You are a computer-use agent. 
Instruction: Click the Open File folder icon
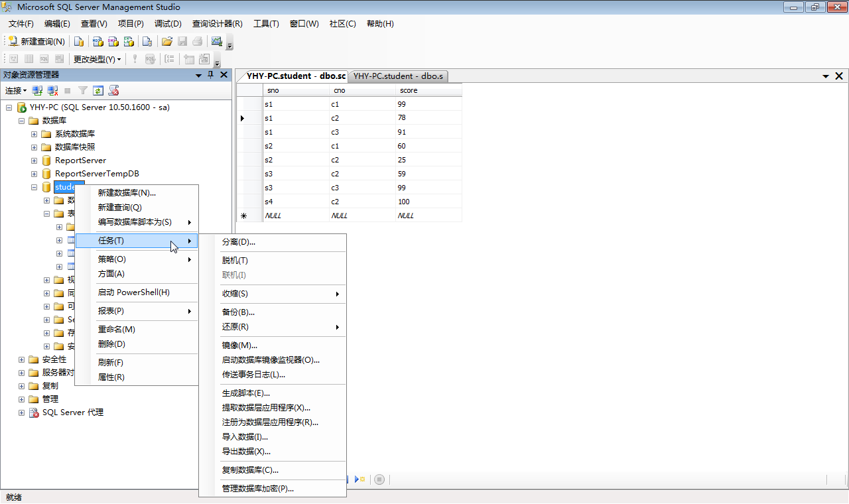point(167,41)
